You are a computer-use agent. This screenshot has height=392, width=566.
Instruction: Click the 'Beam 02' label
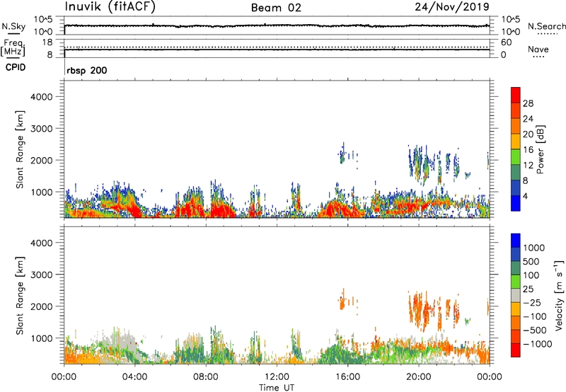(276, 8)
